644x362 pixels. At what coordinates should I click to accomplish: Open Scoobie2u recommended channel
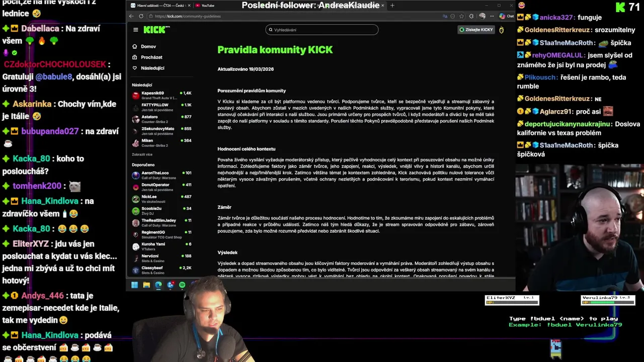pyautogui.click(x=162, y=211)
